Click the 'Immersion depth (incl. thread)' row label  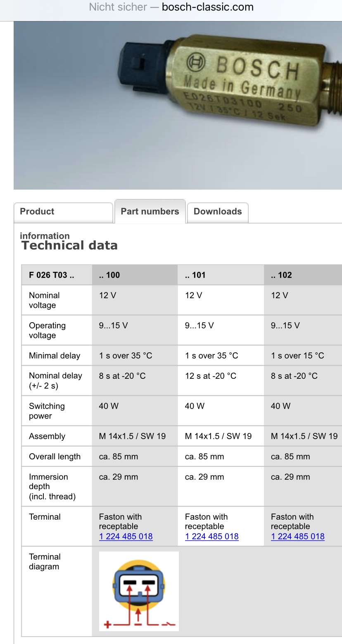(52, 487)
